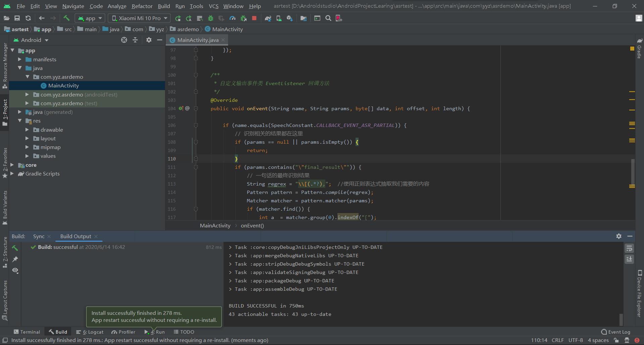
Task: Open the VCS menu
Action: pyautogui.click(x=214, y=6)
